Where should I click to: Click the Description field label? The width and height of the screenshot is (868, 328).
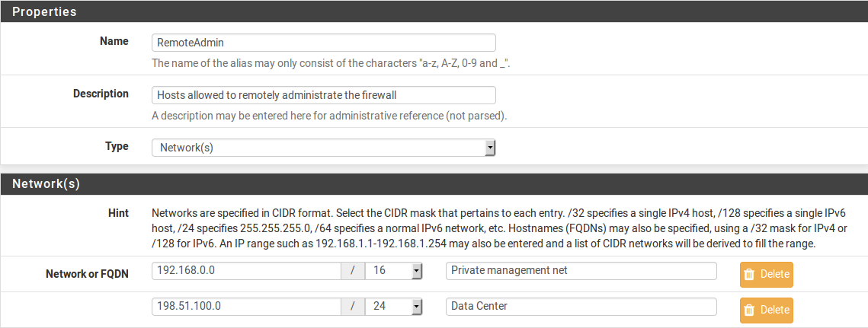coord(101,94)
